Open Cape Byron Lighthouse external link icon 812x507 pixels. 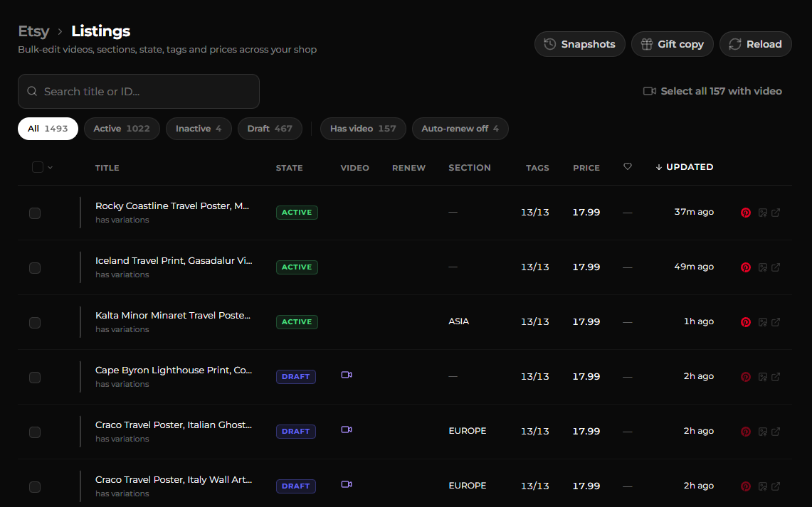(x=776, y=377)
